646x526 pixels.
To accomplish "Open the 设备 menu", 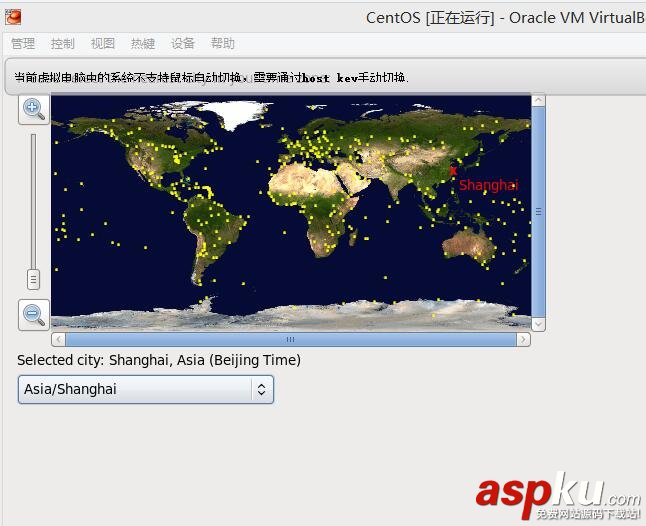I will 183,43.
